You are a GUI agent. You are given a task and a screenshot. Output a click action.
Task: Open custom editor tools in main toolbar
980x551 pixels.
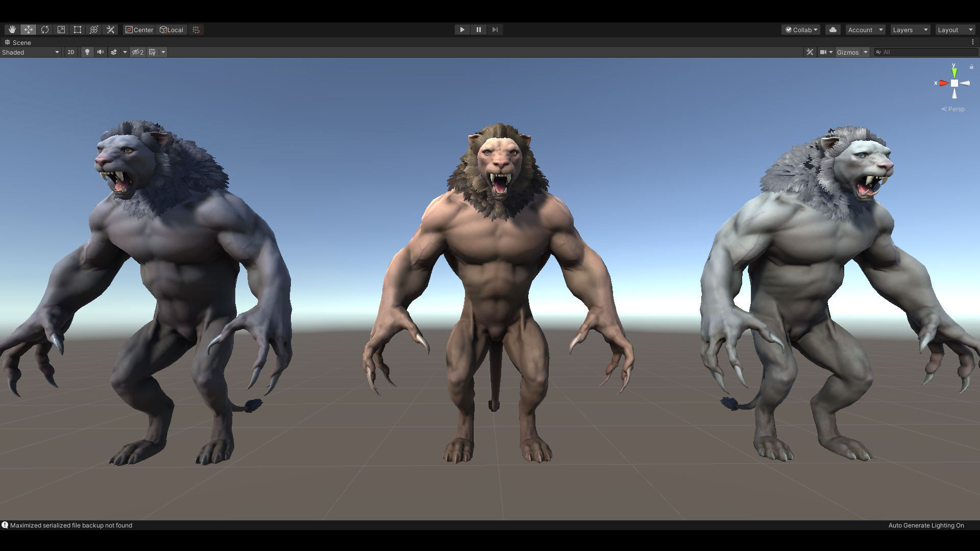110,30
